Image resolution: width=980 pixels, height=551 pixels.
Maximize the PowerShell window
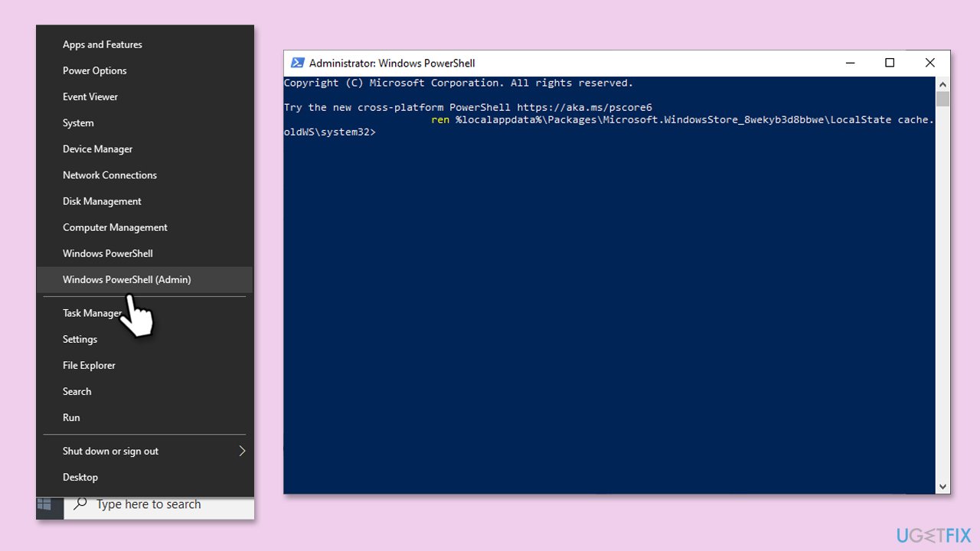(890, 63)
